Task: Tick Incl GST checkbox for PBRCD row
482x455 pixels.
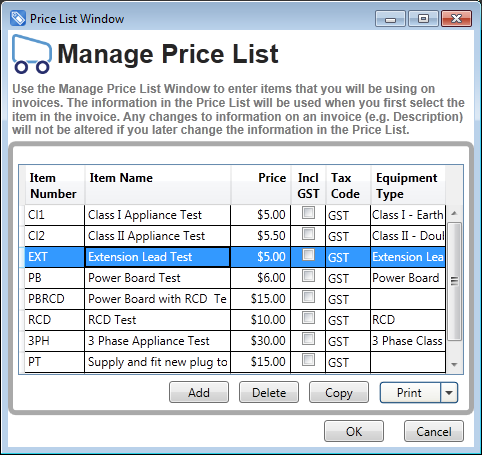Action: click(308, 297)
